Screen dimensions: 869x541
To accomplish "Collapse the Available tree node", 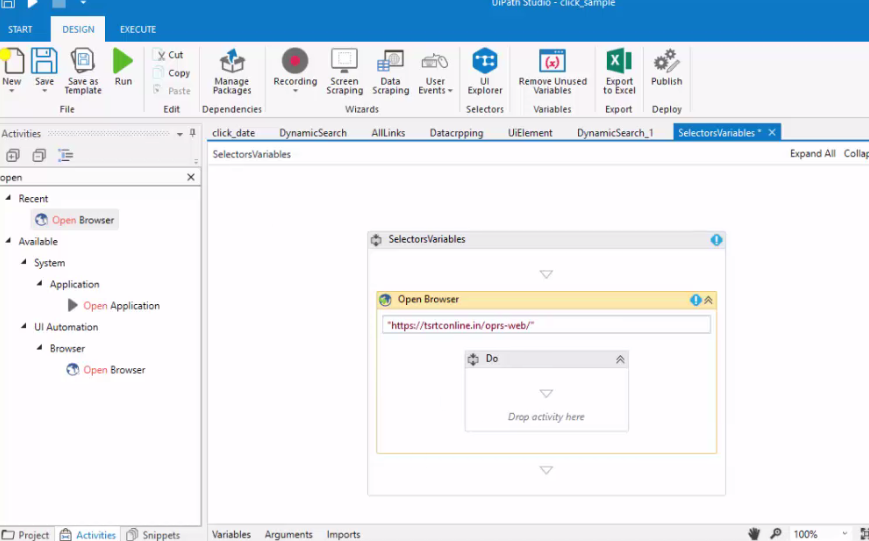I will 8,241.
